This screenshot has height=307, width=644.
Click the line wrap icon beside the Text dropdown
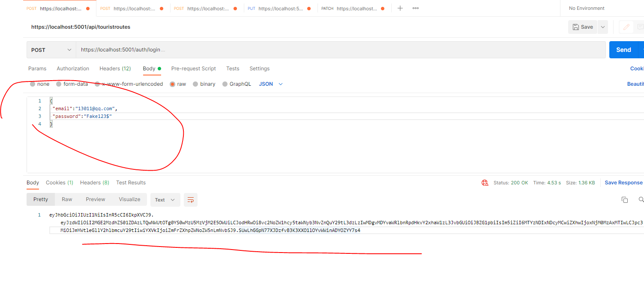[x=190, y=199]
